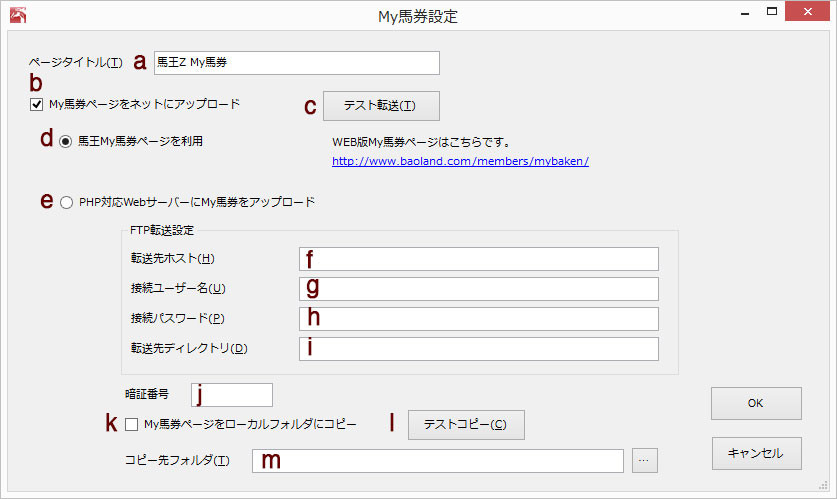837x499 pixels.
Task: Click the 転送先ホスト input field
Action: click(x=479, y=259)
